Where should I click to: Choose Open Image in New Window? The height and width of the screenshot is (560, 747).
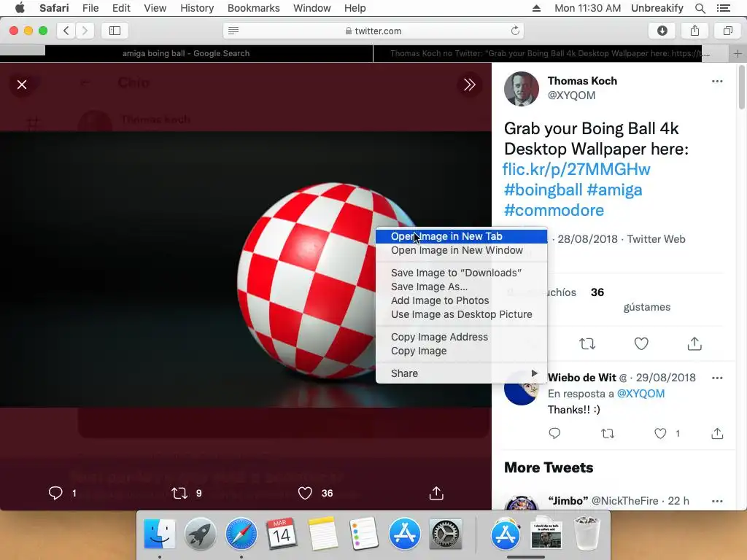[461, 250]
